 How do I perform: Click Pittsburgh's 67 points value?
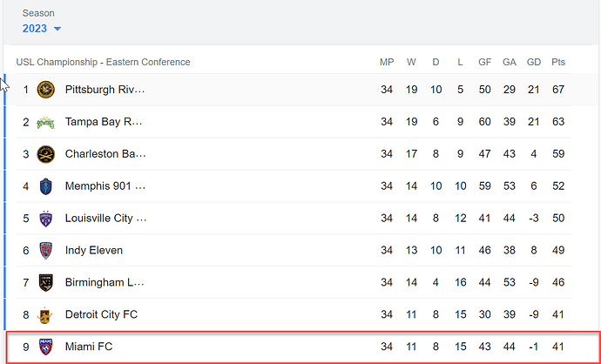pyautogui.click(x=558, y=90)
